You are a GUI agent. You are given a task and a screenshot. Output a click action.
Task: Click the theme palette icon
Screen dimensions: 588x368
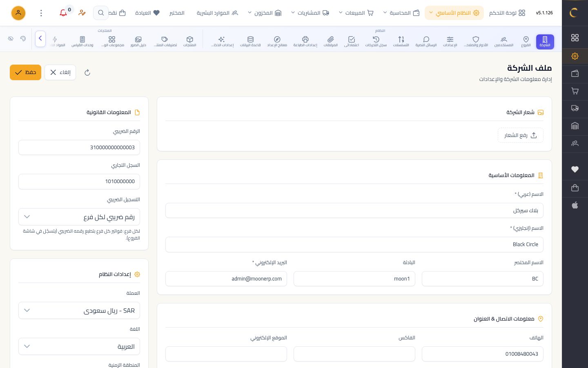pyautogui.click(x=23, y=38)
